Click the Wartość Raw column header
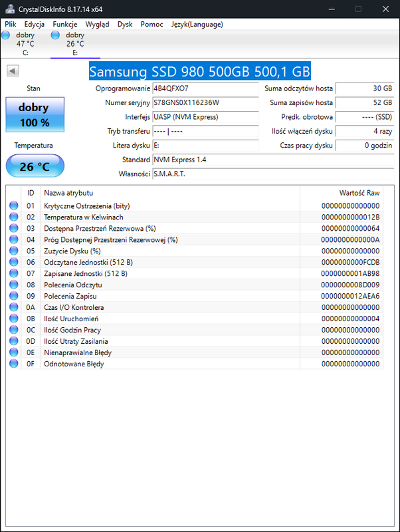 coord(342,193)
